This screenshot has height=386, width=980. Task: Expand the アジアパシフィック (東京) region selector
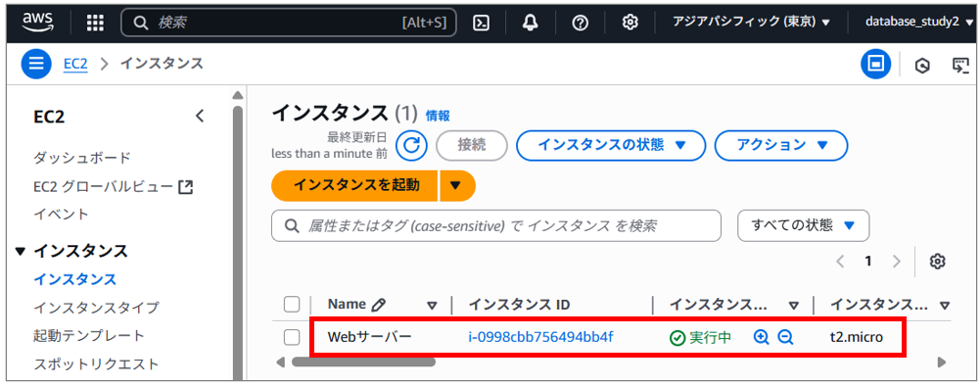coord(751,22)
